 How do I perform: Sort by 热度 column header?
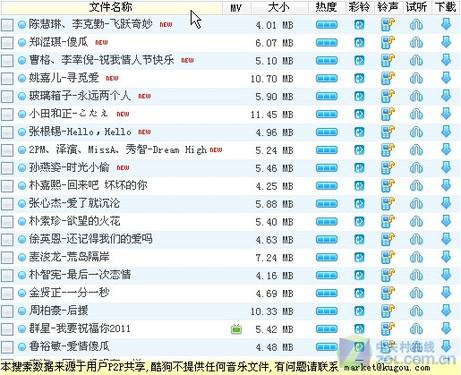tap(326, 7)
